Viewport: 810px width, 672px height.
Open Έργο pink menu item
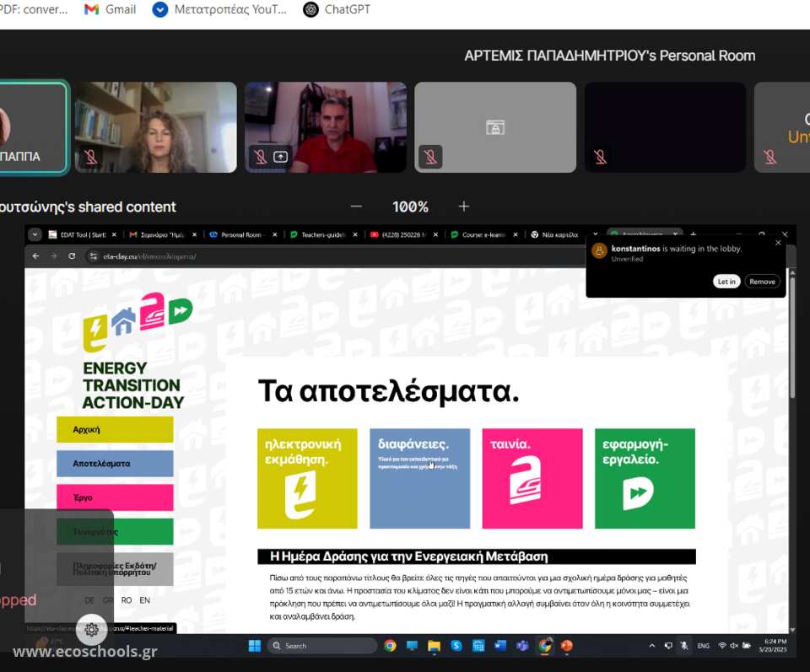115,497
